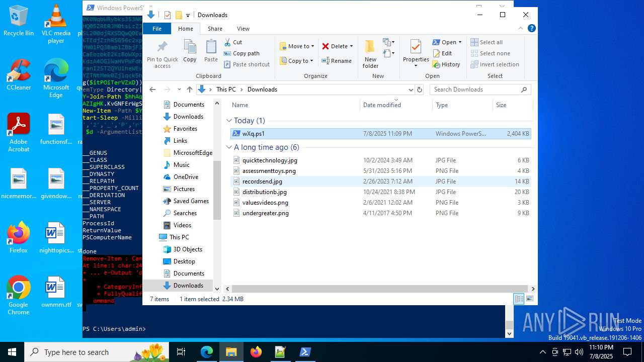Open the Move to dropdown
644x362 pixels.
coord(297,46)
